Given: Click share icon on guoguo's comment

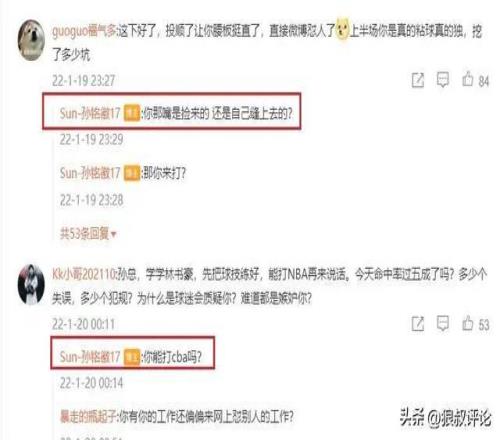Looking at the screenshot, I should click(x=418, y=80).
